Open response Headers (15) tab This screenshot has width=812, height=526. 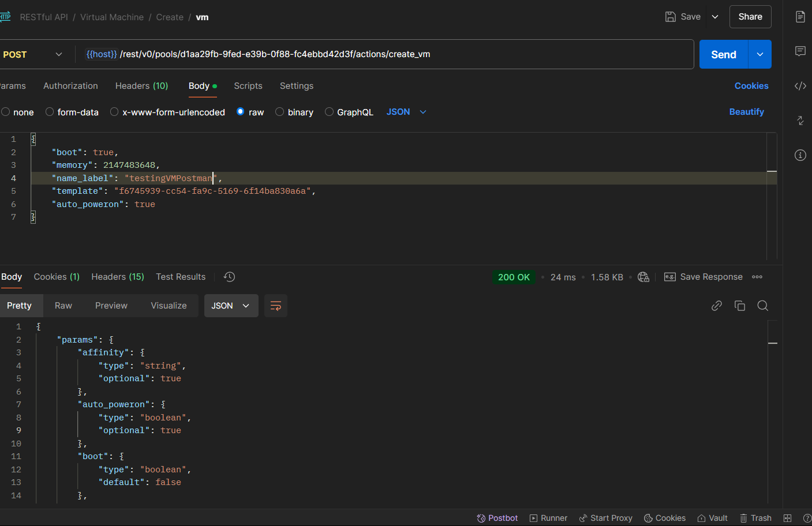[x=118, y=277]
